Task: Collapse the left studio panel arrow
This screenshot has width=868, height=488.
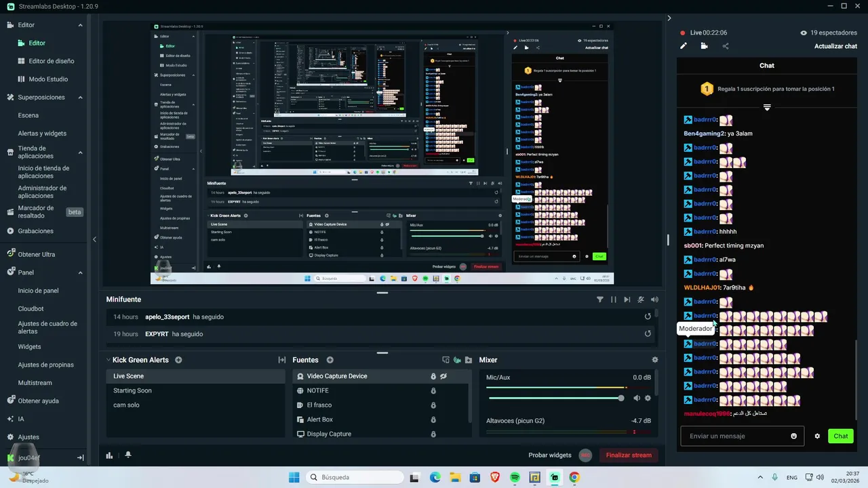Action: tap(94, 239)
